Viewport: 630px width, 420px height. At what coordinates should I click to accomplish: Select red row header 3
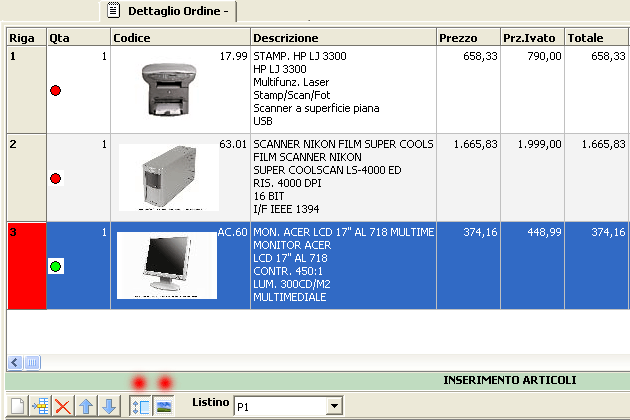[27, 266]
